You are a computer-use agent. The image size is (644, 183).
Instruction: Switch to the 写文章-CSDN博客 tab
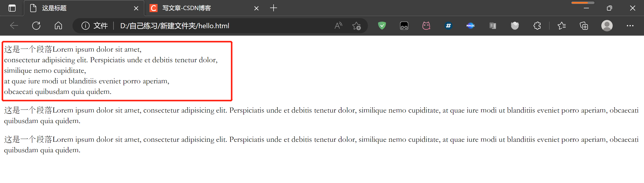204,8
